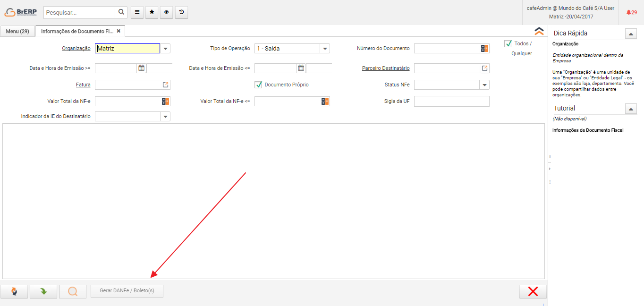Click the search magnifier icon in top bar
644x306 pixels.
tap(121, 12)
